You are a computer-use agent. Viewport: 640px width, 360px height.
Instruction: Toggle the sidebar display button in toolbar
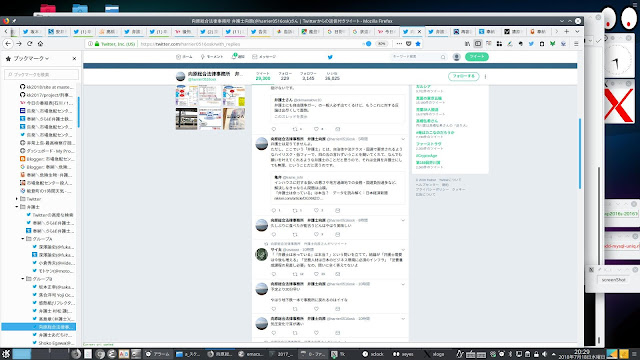(478, 44)
